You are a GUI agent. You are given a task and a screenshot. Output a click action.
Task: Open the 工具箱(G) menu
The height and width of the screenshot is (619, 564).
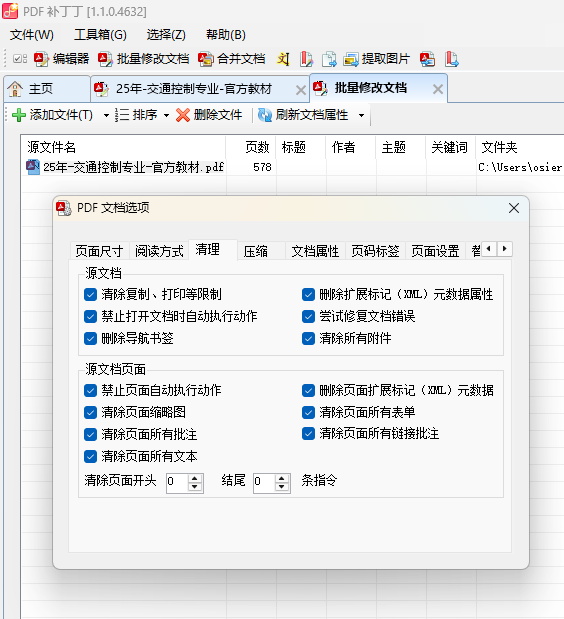[x=100, y=35]
